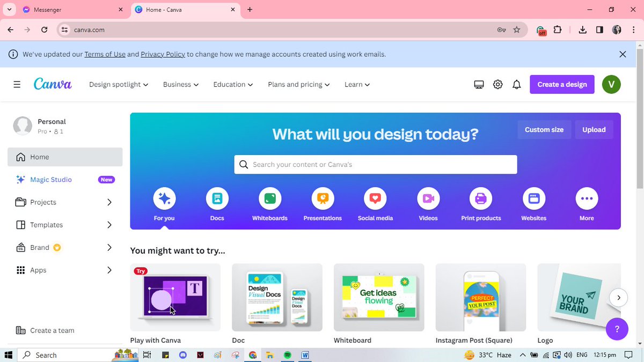Viewport: 644px width, 362px height.
Task: Open the Play with Canva thumbnail
Action: [x=175, y=297]
